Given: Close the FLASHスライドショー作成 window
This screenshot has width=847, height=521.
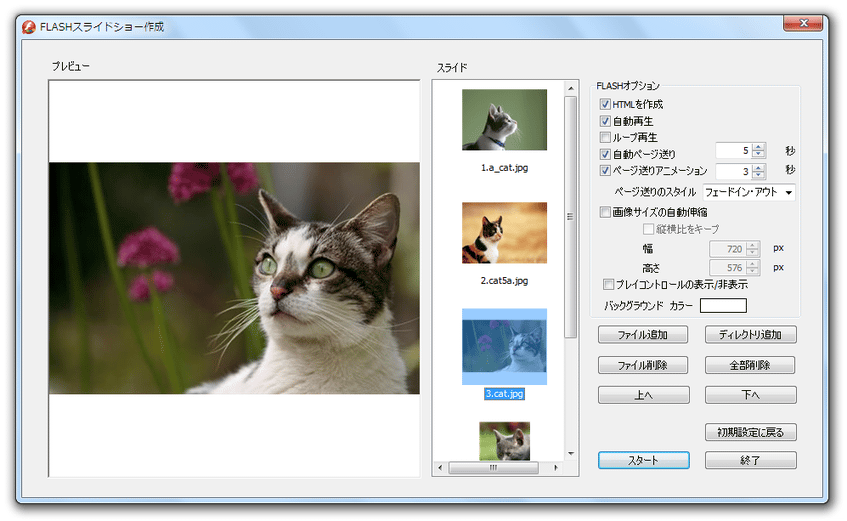Looking at the screenshot, I should coord(803,23).
